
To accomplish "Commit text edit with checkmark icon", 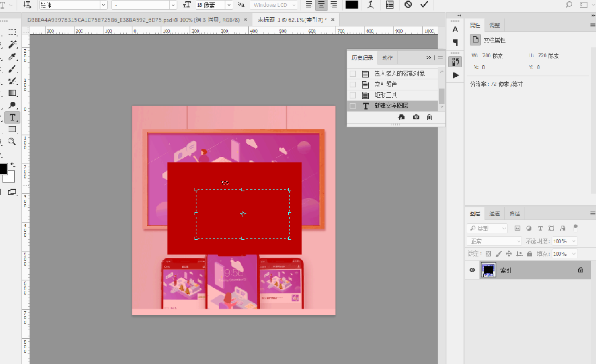I will tap(424, 4).
